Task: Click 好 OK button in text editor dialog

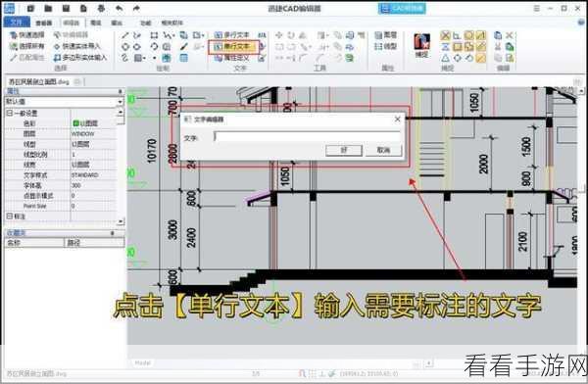Action: [344, 150]
